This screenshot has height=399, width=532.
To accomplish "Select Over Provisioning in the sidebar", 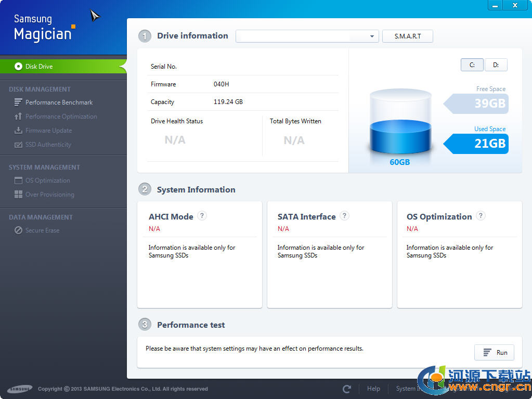I will click(x=49, y=195).
